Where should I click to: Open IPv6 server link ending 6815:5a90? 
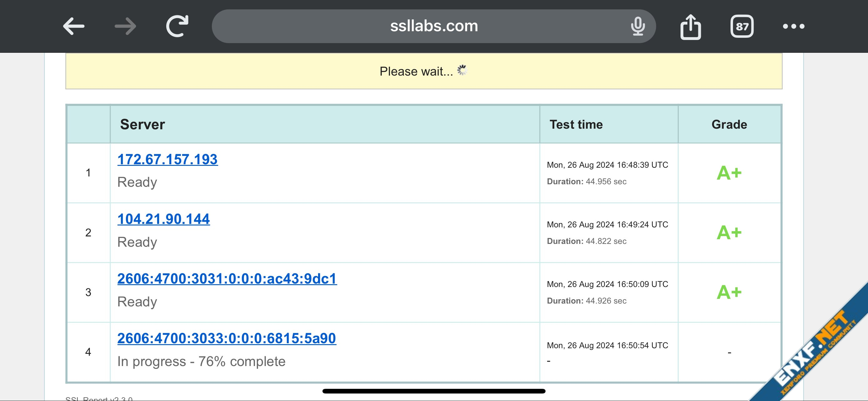point(227,338)
